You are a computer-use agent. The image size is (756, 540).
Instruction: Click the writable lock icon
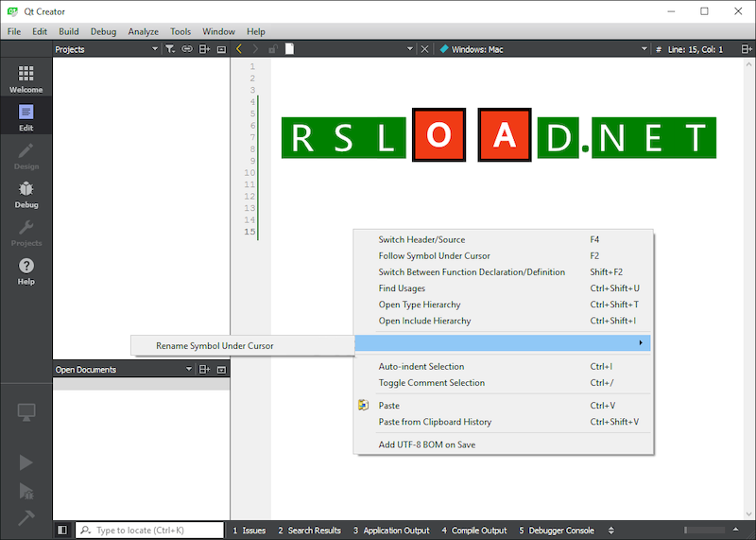tap(273, 49)
